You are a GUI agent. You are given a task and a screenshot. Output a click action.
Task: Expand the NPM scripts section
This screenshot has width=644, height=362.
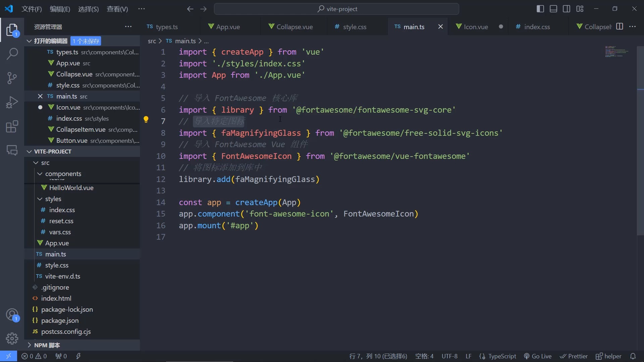coord(29,345)
